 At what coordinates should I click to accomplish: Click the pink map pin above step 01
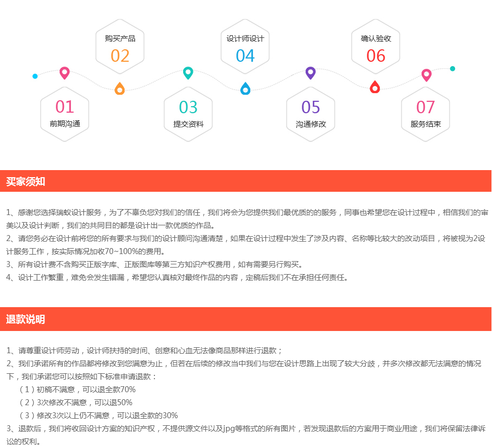64,73
